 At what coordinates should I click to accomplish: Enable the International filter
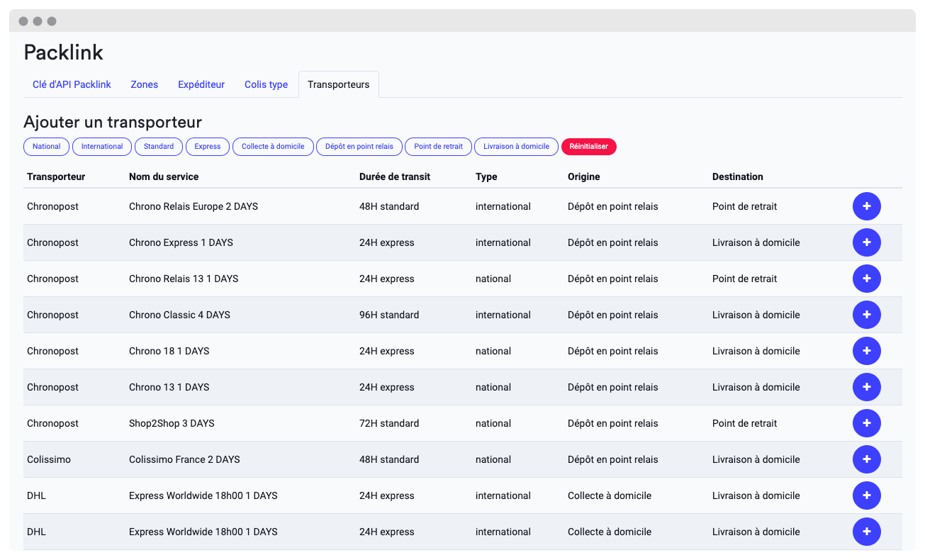click(102, 147)
